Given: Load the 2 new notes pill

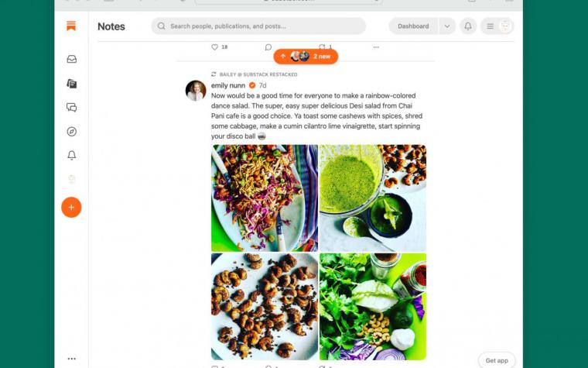Looking at the screenshot, I should 306,57.
